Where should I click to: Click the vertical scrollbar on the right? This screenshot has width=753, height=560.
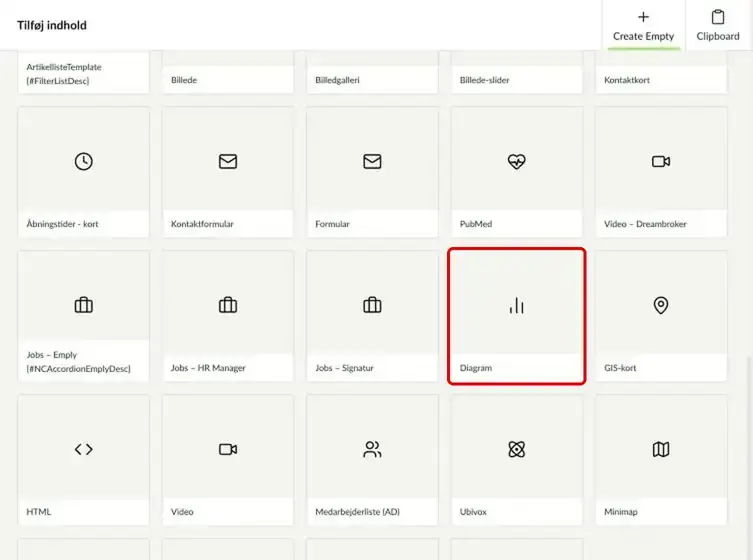[748, 456]
